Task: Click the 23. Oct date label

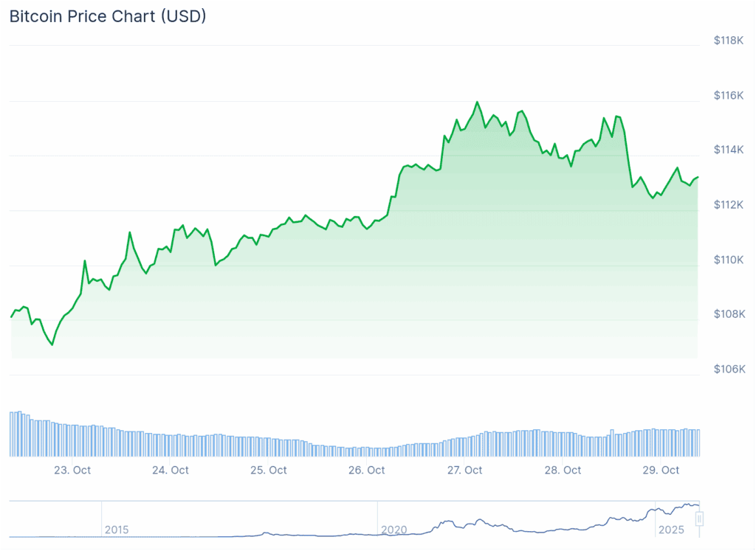Action: click(72, 470)
